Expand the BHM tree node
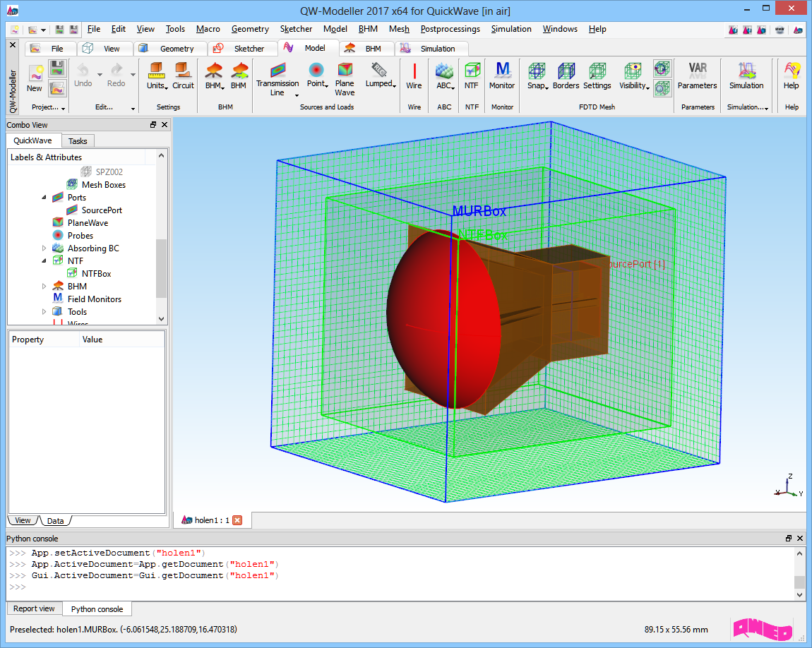812x648 pixels. [44, 286]
